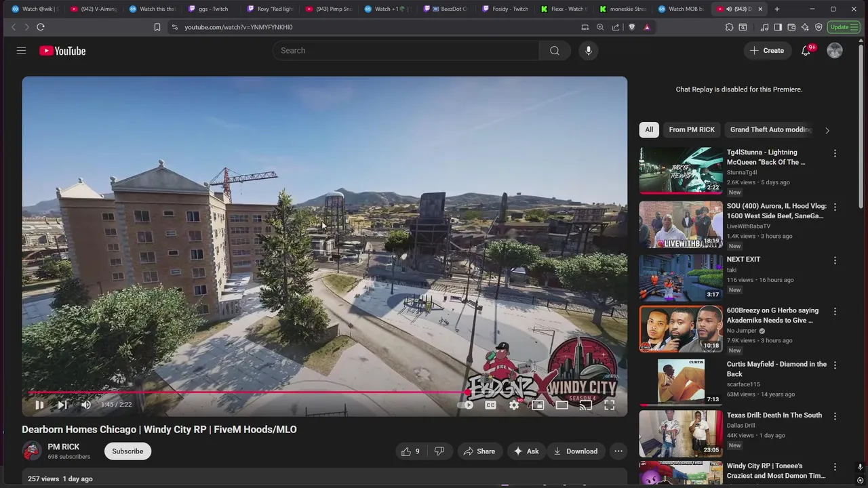Open Curtis Mayfield Diamond in the Back title
The height and width of the screenshot is (488, 868).
click(776, 369)
